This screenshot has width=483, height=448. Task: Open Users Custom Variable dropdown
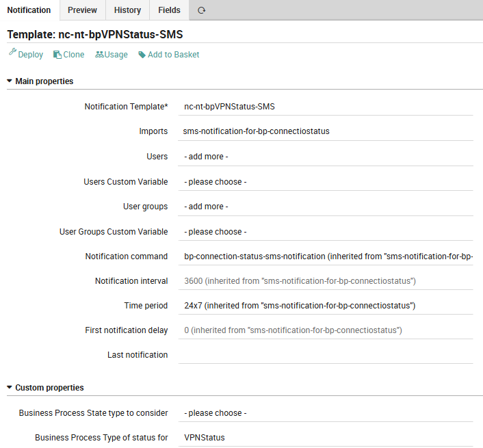coord(326,182)
